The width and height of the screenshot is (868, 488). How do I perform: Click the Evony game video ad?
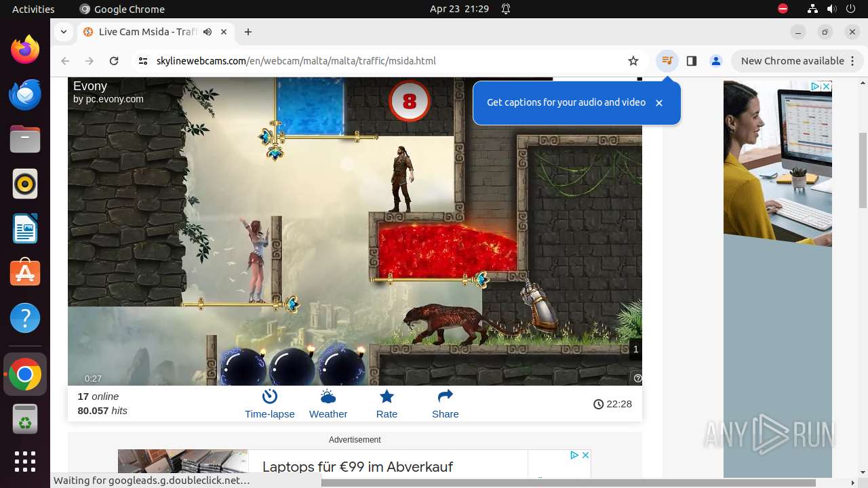coord(355,231)
